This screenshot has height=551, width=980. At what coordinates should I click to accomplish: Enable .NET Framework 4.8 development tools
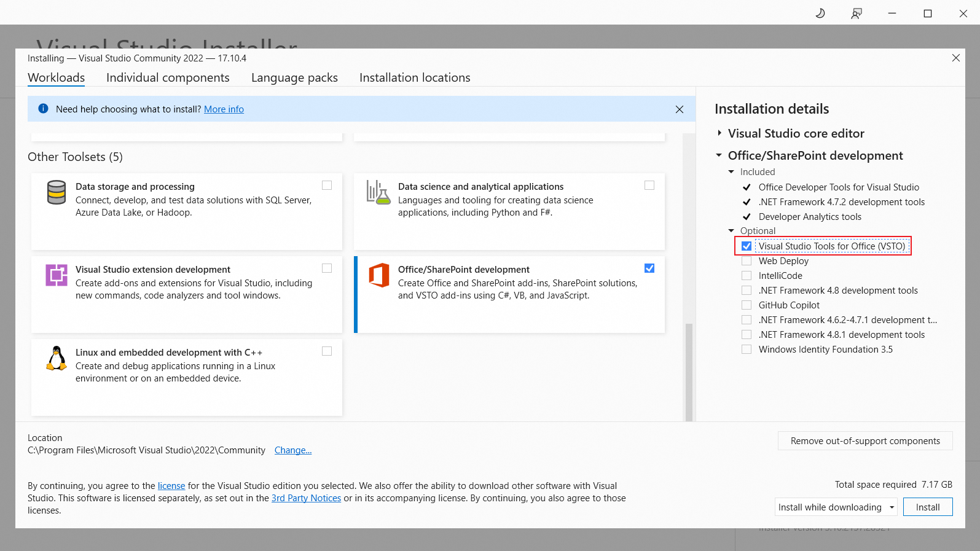(x=747, y=291)
